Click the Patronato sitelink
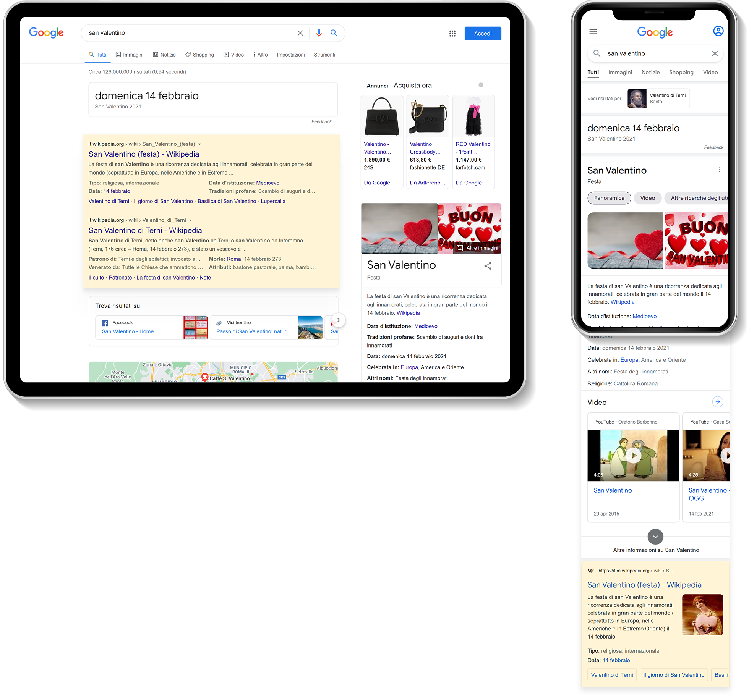749x700 pixels. pos(120,278)
